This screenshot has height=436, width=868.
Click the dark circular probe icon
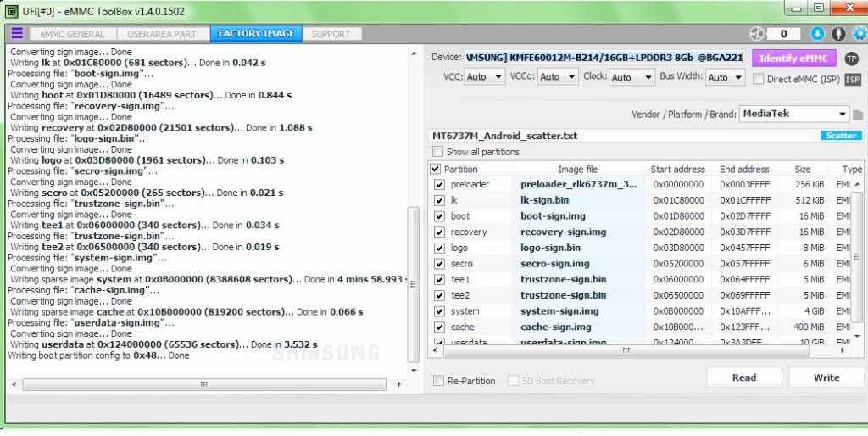point(838,34)
